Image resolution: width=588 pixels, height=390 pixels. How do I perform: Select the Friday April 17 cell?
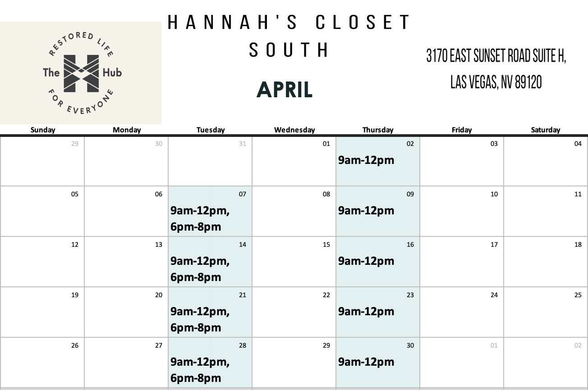[x=462, y=262]
